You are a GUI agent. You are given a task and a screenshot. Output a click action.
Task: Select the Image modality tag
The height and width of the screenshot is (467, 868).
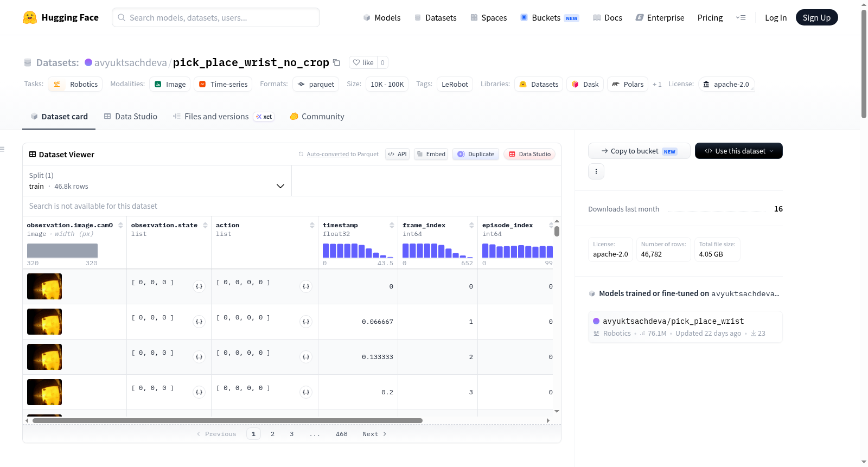click(170, 84)
